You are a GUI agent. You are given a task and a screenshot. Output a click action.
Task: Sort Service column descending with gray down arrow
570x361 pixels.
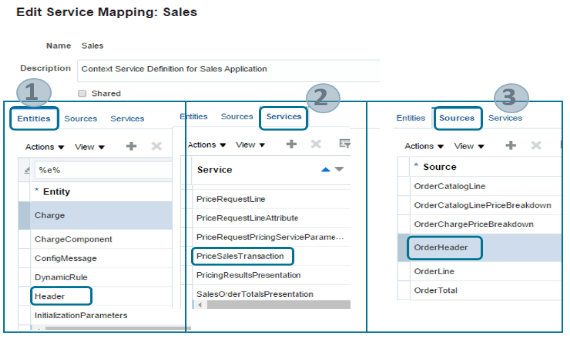click(339, 169)
